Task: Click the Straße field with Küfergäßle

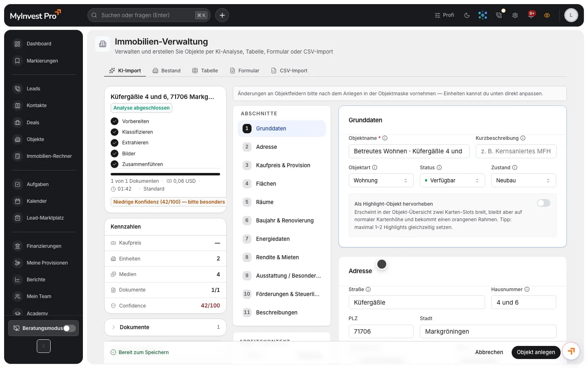Action: point(417,303)
